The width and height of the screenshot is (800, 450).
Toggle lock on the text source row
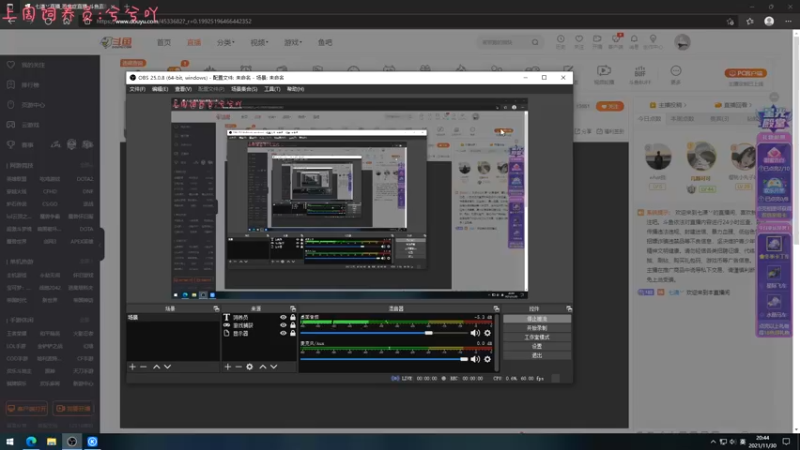click(293, 317)
